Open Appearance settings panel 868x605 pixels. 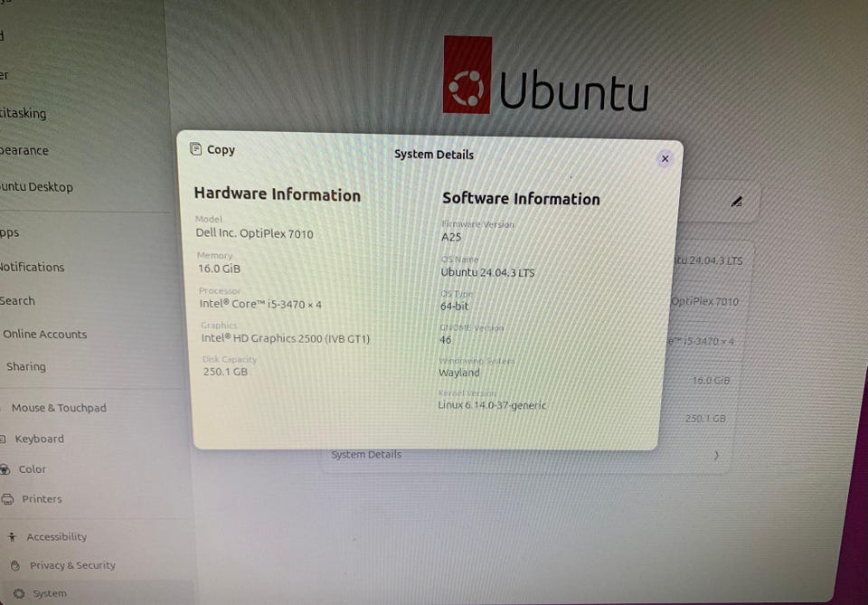[24, 150]
